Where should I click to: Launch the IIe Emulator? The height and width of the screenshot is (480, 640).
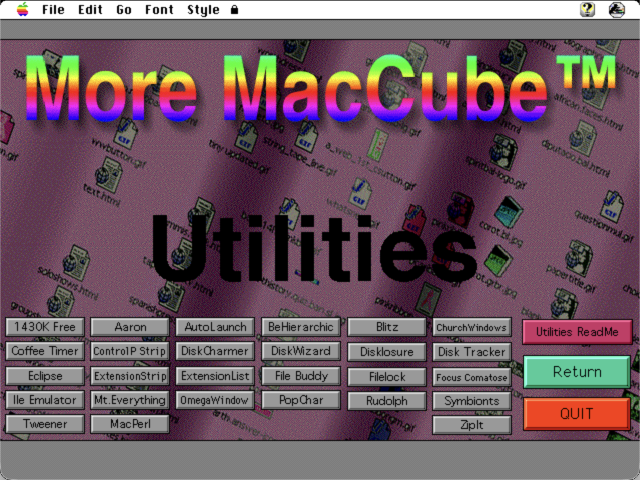pos(45,400)
